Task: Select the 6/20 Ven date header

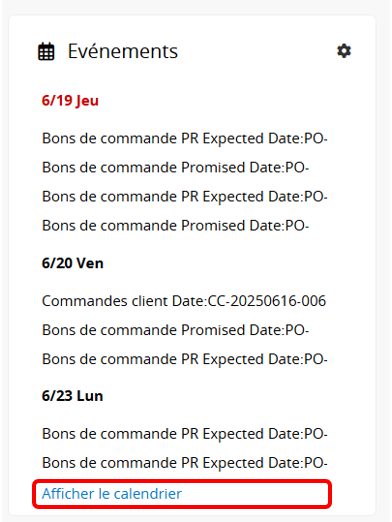Action: pos(72,263)
